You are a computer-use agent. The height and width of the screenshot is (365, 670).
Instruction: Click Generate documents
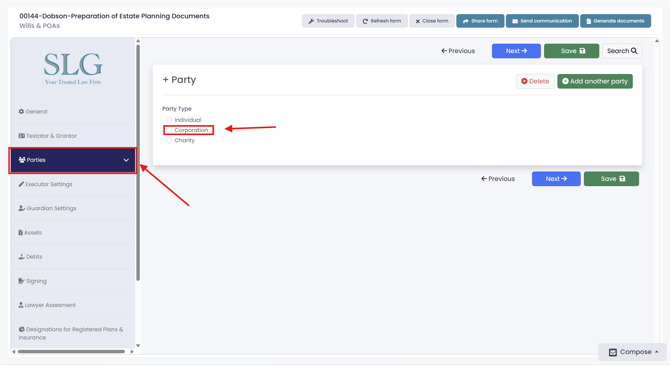tap(615, 21)
